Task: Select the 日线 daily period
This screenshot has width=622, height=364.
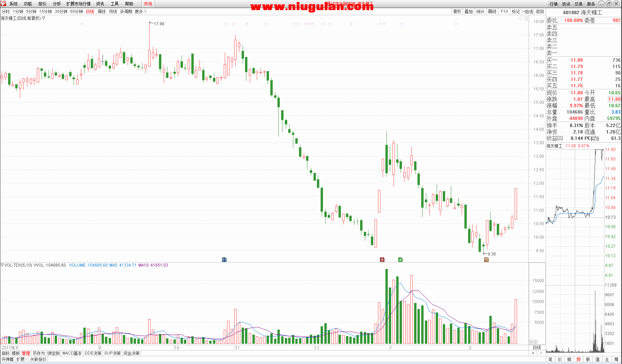Action: [90, 11]
